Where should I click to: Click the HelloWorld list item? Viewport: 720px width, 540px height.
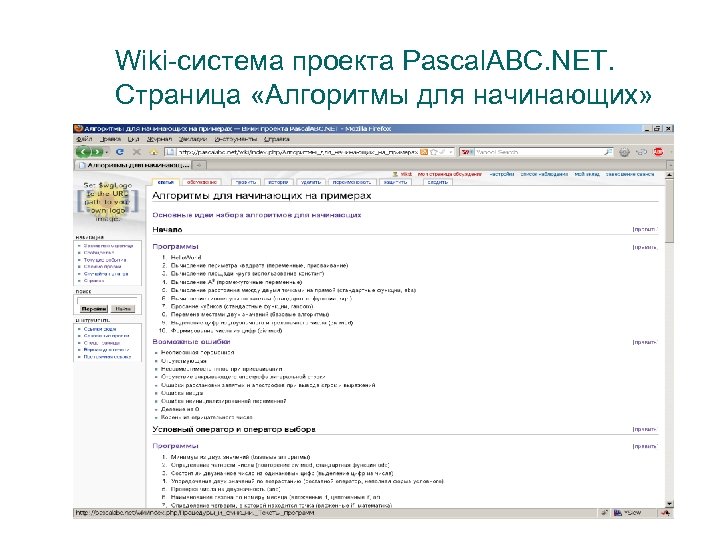pos(186,257)
